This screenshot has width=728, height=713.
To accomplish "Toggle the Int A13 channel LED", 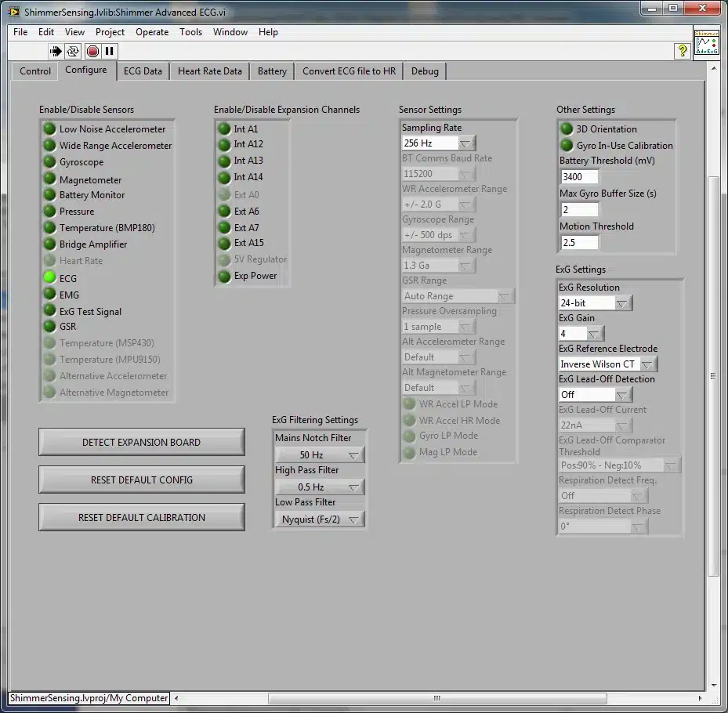I will pyautogui.click(x=224, y=161).
